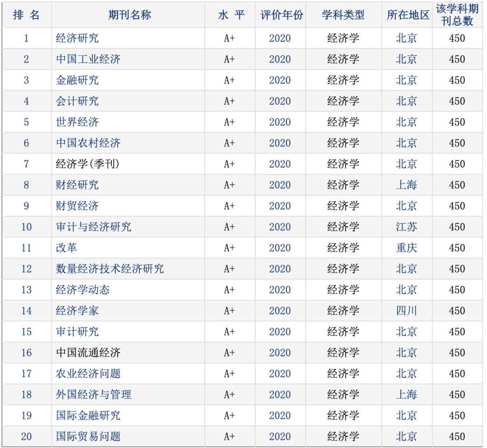Select the 中国流通经济 journal name
This screenshot has height=448, width=487.
[88, 352]
